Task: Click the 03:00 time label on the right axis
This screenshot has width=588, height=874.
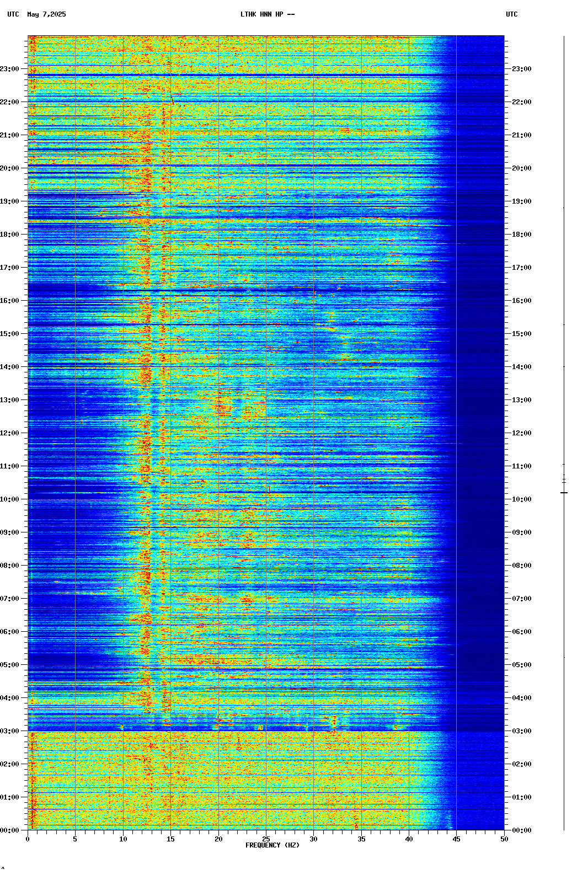Action: [521, 731]
